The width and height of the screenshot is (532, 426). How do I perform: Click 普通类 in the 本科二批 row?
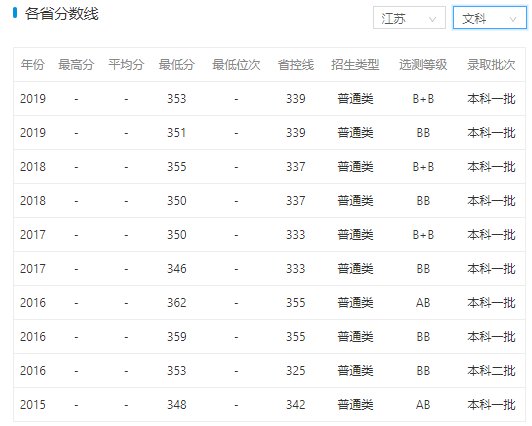click(x=355, y=371)
